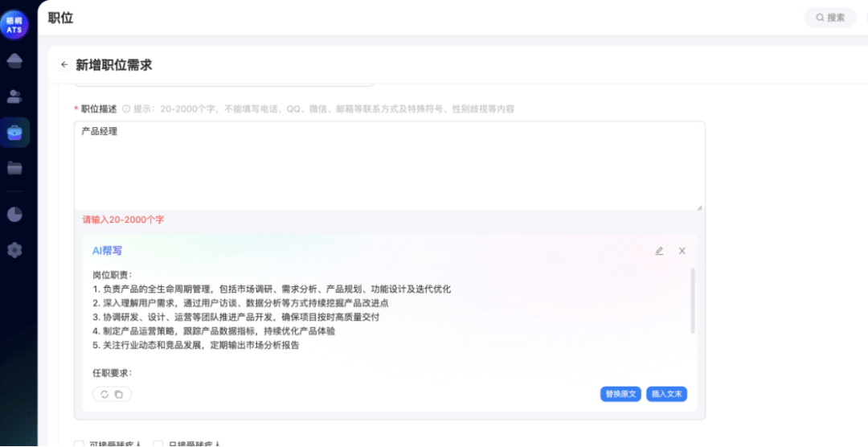Open the settings gear in the sidebar
This screenshot has height=447, width=868.
click(x=14, y=250)
